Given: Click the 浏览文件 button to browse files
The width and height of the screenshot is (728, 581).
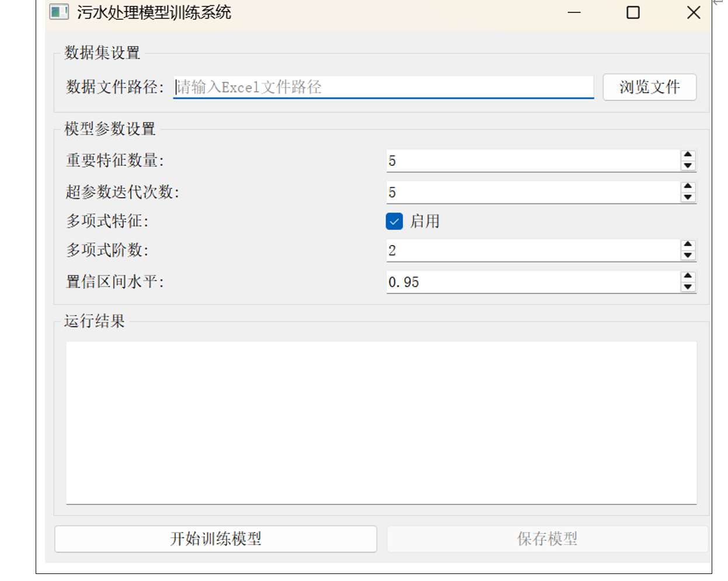Looking at the screenshot, I should pos(649,87).
